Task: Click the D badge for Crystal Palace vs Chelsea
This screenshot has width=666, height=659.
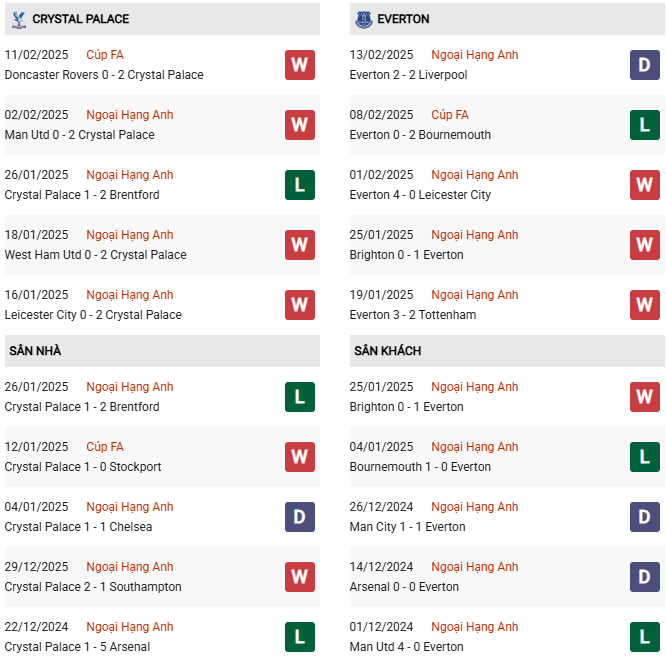Action: coord(299,517)
